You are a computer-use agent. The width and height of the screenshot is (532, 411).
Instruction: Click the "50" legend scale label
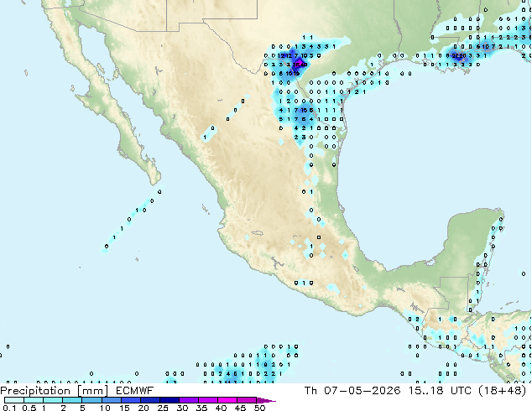260,408
